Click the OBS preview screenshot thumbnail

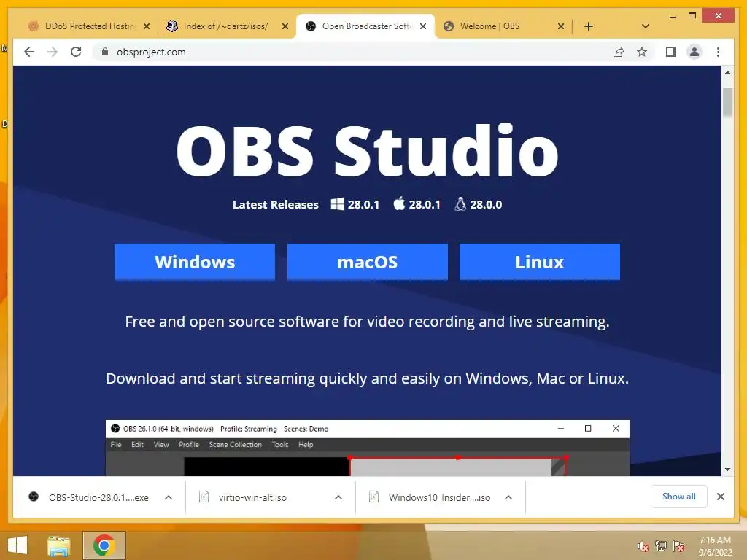(x=368, y=448)
